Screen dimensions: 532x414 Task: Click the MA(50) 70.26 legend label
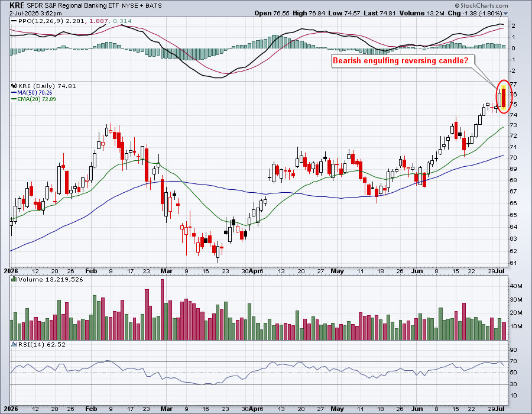[x=35, y=93]
